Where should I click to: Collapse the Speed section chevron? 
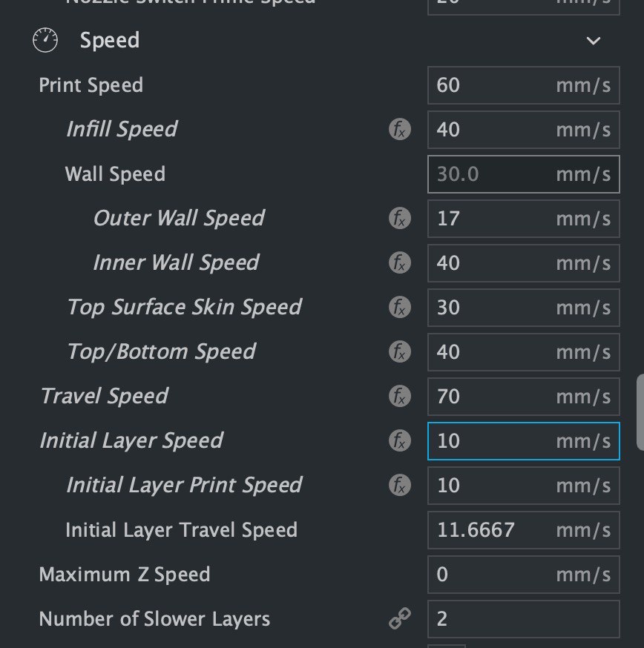tap(593, 41)
